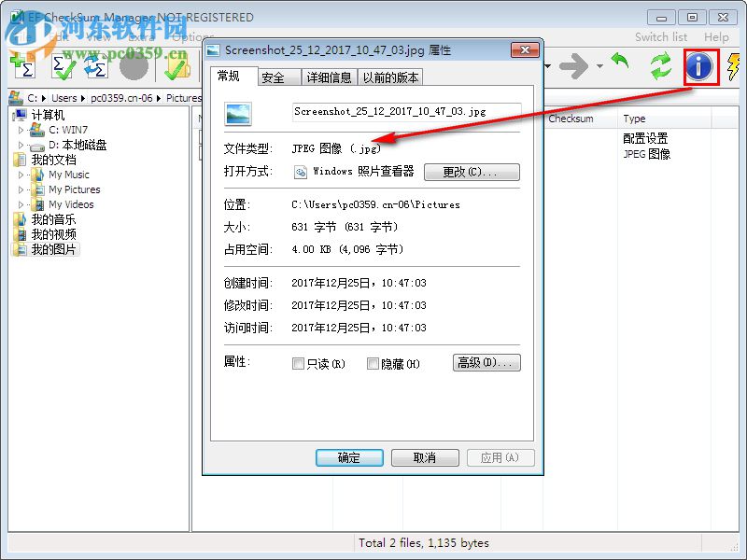Click the JPEG file icon in the properties dialog
Screen dimensions: 747x560
[x=238, y=113]
